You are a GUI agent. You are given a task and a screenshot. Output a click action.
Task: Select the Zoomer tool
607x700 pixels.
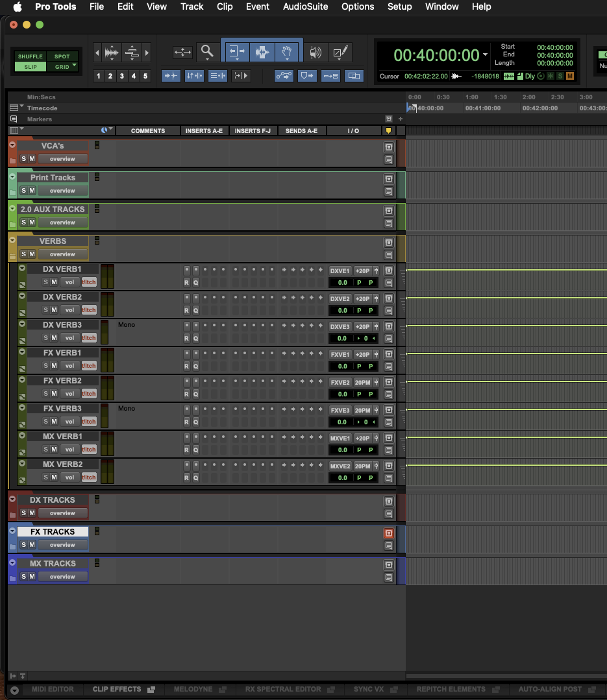click(207, 52)
